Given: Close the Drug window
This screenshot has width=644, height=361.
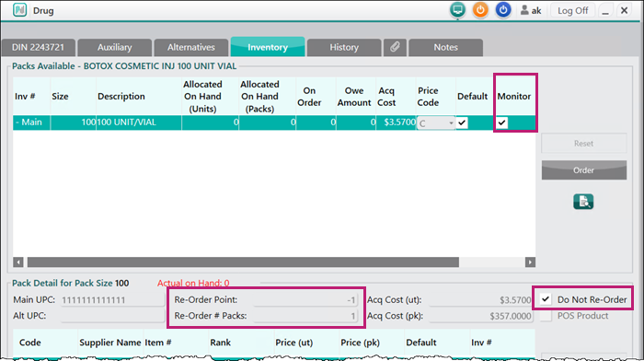Looking at the screenshot, I should [624, 10].
